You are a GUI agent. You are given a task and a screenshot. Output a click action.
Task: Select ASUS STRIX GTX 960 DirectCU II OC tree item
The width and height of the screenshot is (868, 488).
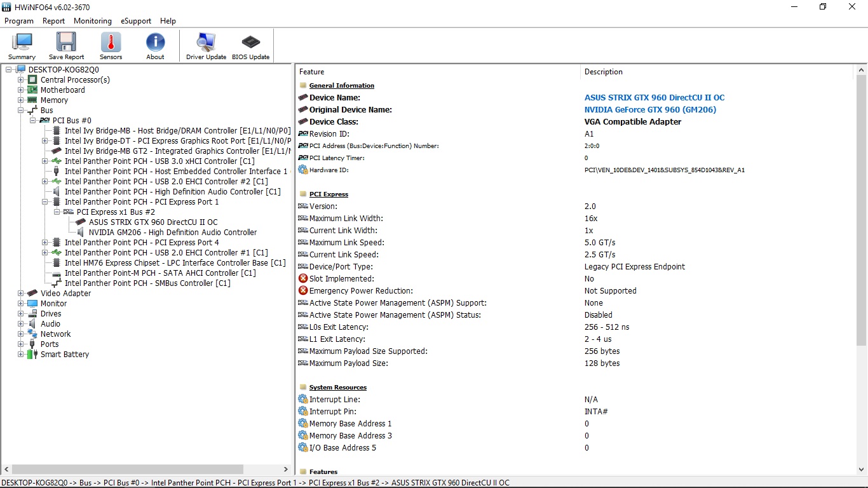coord(153,222)
